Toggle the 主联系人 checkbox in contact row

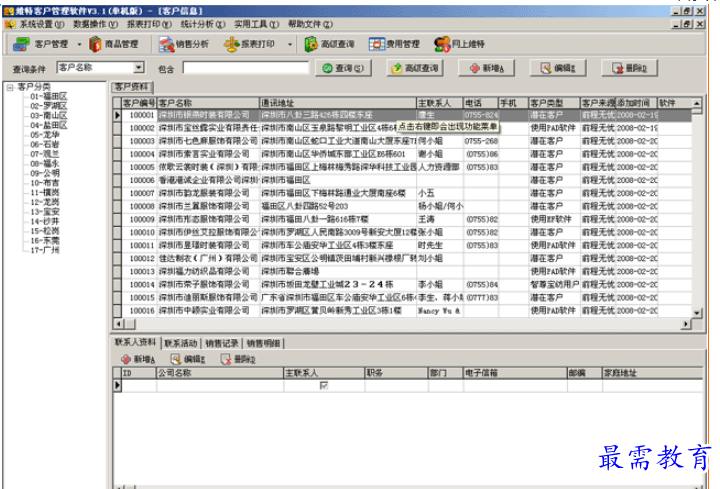click(x=324, y=386)
